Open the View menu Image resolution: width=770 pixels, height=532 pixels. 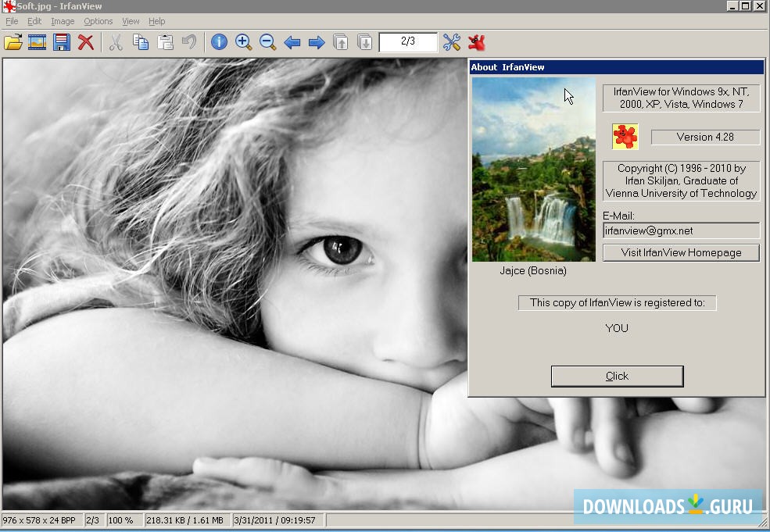[131, 21]
